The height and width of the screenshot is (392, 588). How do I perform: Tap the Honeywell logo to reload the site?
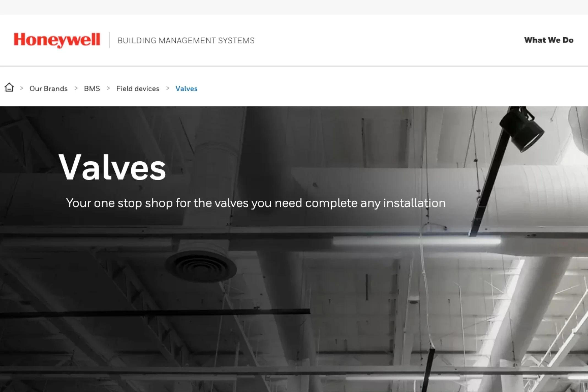[x=57, y=40]
